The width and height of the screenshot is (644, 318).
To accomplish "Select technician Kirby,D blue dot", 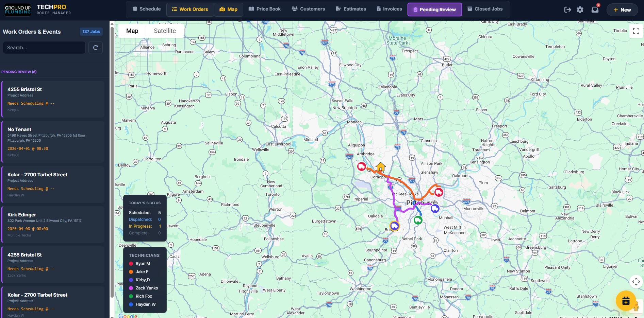I will (131, 280).
